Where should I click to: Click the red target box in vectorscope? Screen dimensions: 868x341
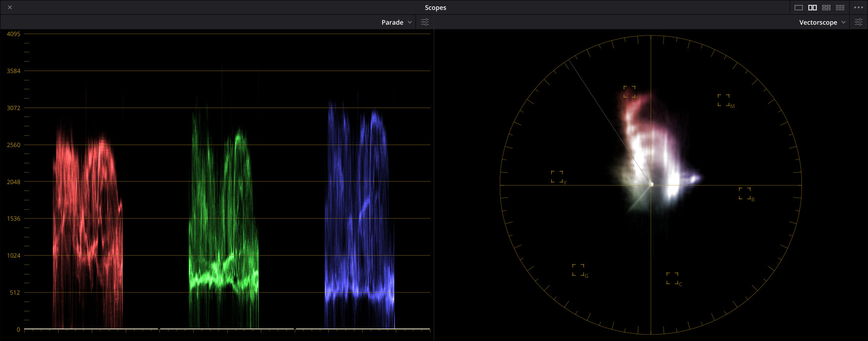[x=629, y=92]
